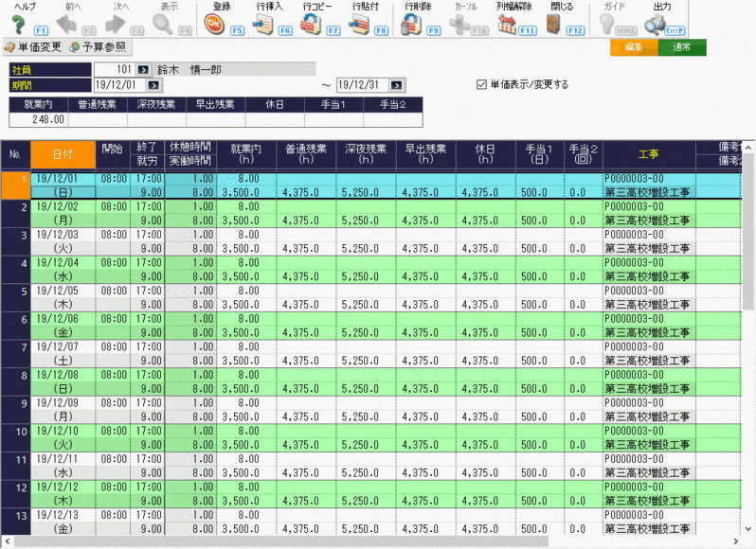Click the 手当1(日) column header

point(539,154)
